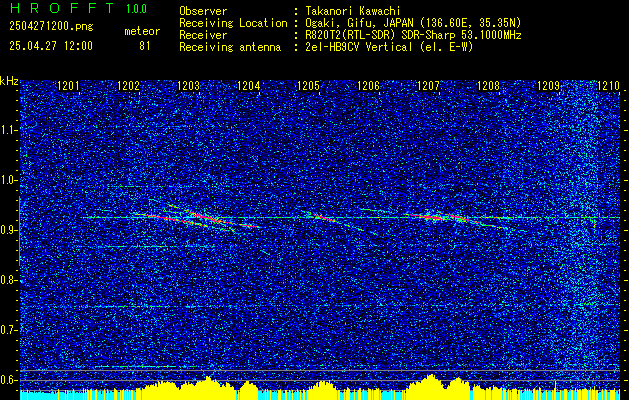Click the 1209 time marker
Image resolution: width=629 pixels, height=400 pixels.
(x=548, y=86)
